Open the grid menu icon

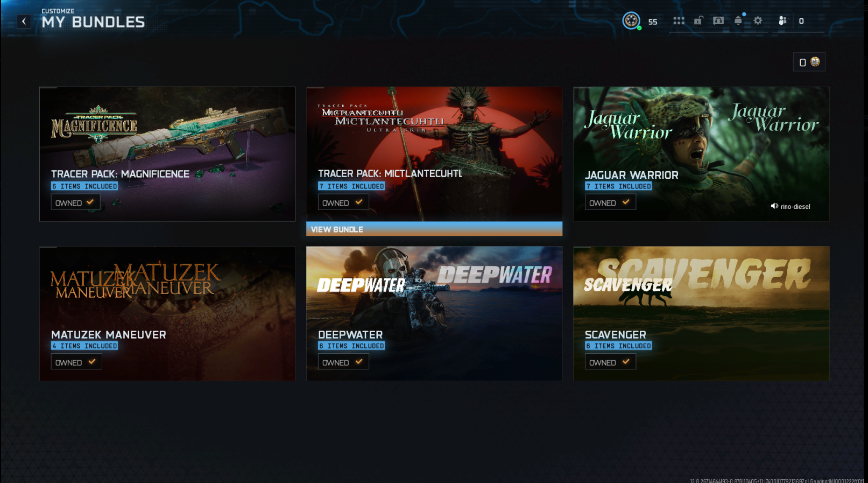coord(679,21)
